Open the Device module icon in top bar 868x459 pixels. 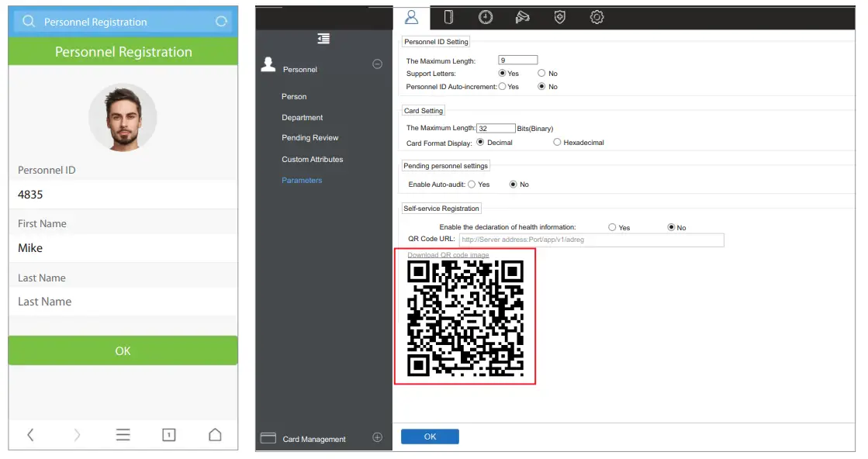coord(448,17)
